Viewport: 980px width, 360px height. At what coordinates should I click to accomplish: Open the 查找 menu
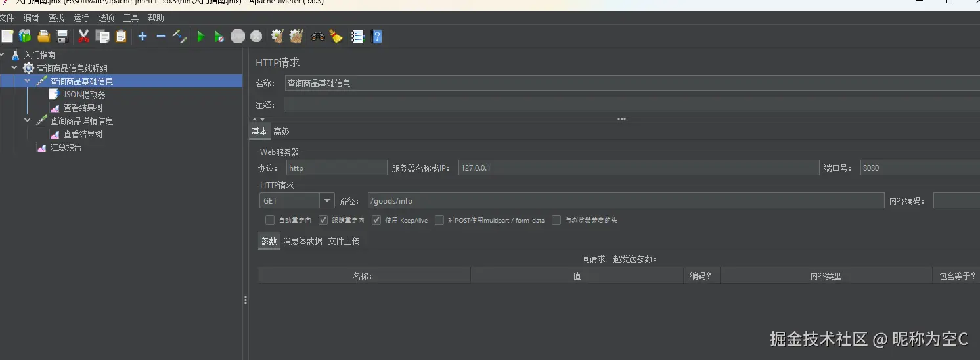(x=56, y=18)
